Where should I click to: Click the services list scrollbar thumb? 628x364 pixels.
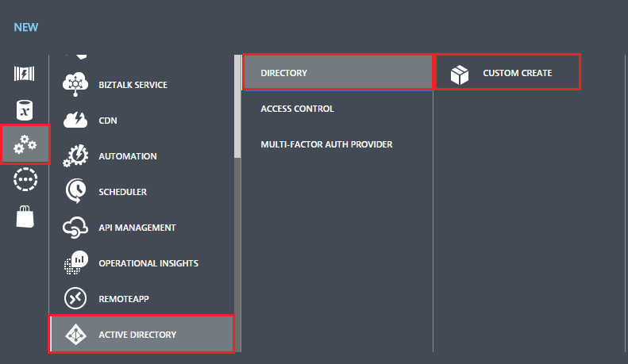click(x=237, y=106)
